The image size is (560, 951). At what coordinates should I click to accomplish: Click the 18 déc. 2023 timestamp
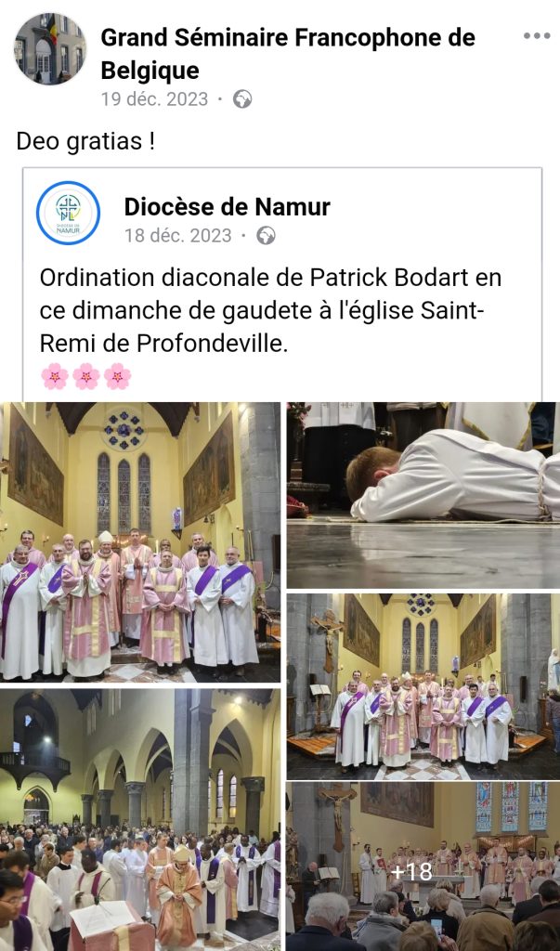pyautogui.click(x=178, y=235)
